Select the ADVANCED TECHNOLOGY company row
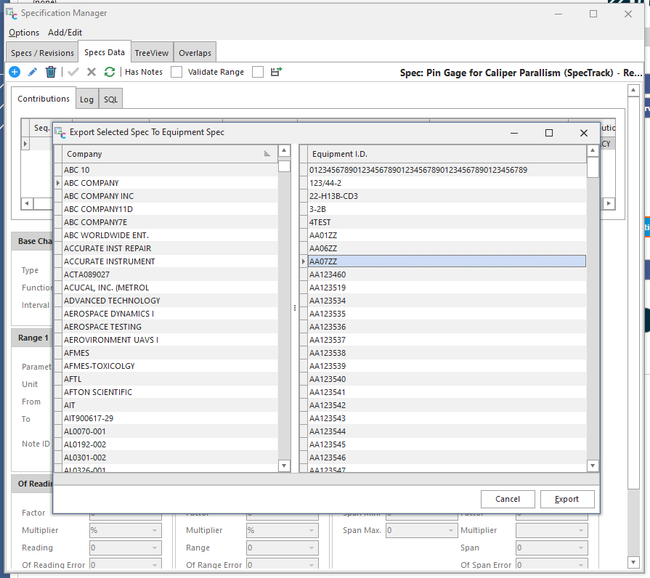The width and height of the screenshot is (650, 578). point(170,301)
